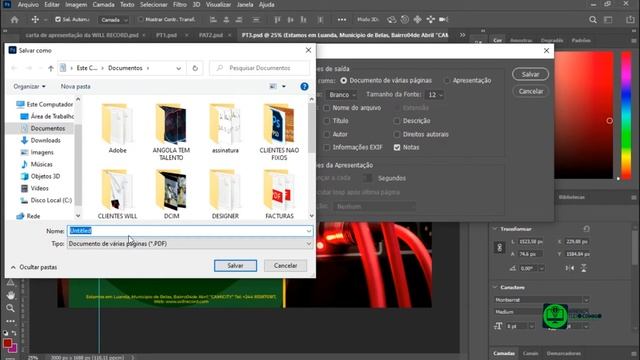The width and height of the screenshot is (640, 360).
Task: Switch to the PT1.psd document tab
Action: coord(167,36)
